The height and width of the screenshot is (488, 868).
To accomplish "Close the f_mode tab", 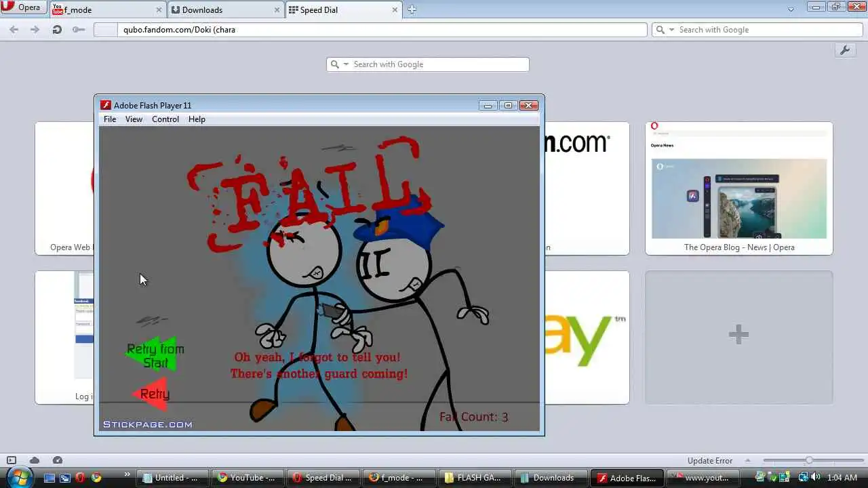I will point(159,10).
